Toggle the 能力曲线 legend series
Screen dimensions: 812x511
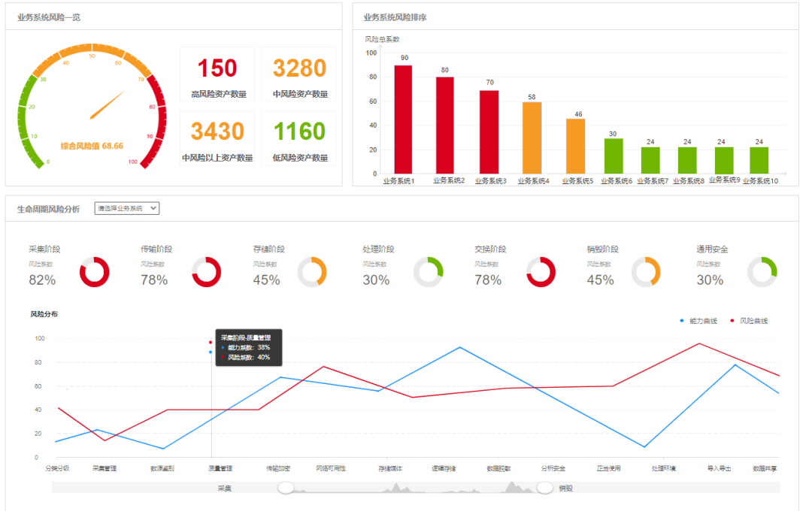click(698, 321)
